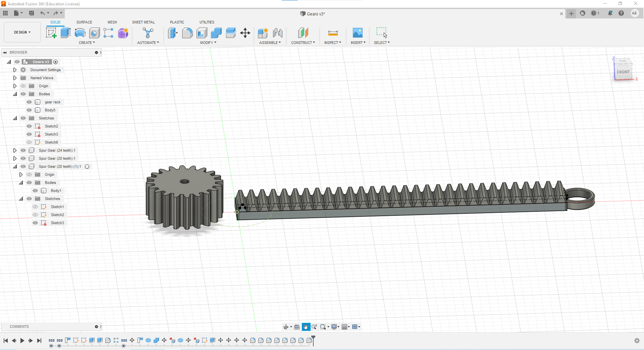Select the Extrude tool
This screenshot has height=350, width=644.
65,33
